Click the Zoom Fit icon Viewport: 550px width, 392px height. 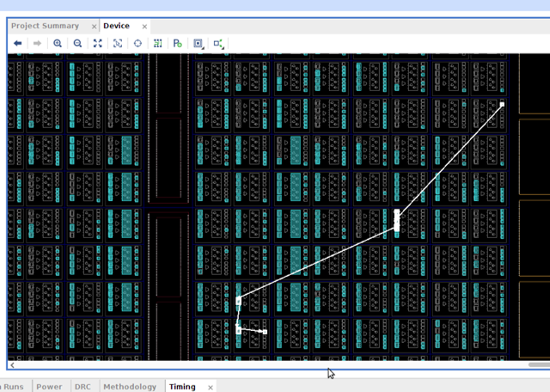(x=97, y=44)
